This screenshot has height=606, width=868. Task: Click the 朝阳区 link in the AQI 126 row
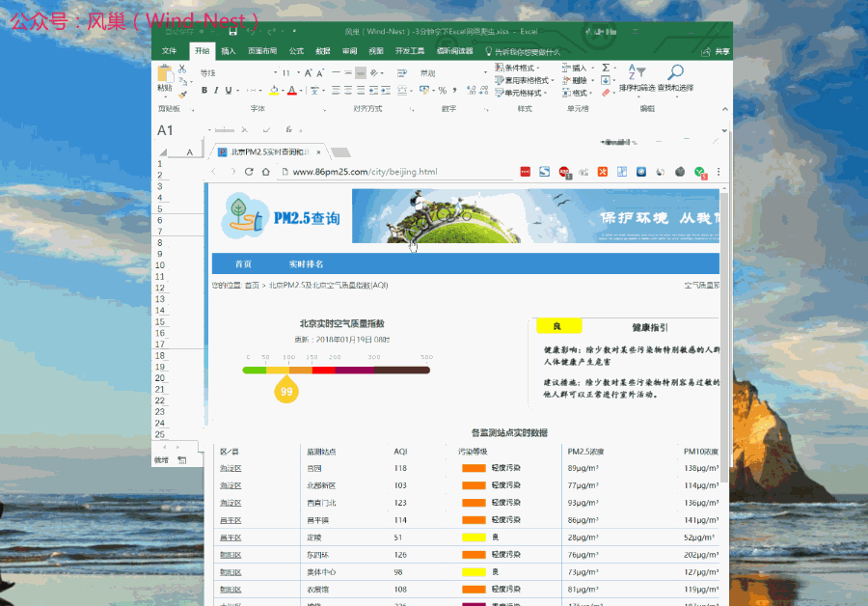tap(231, 555)
